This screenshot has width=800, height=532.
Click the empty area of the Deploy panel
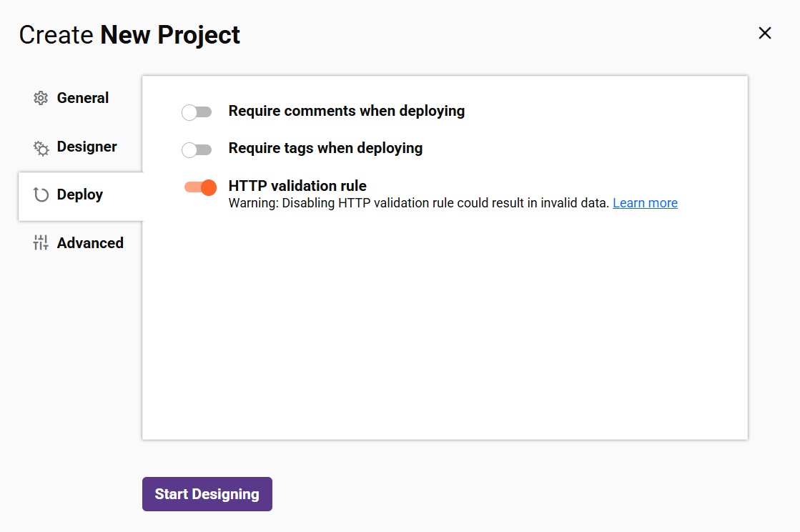pos(443,329)
